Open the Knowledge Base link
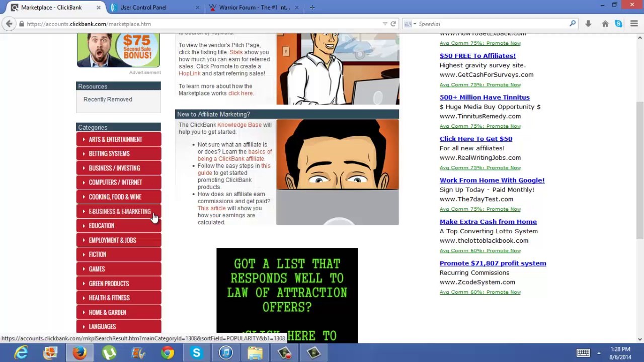This screenshot has width=644, height=362. click(x=239, y=125)
